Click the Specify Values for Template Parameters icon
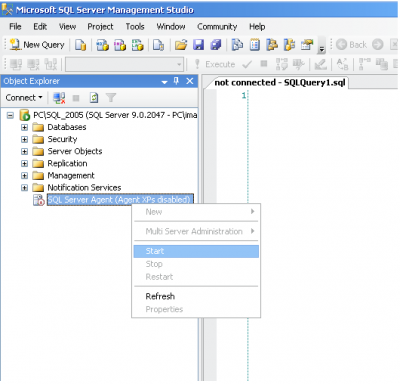 tap(343, 64)
